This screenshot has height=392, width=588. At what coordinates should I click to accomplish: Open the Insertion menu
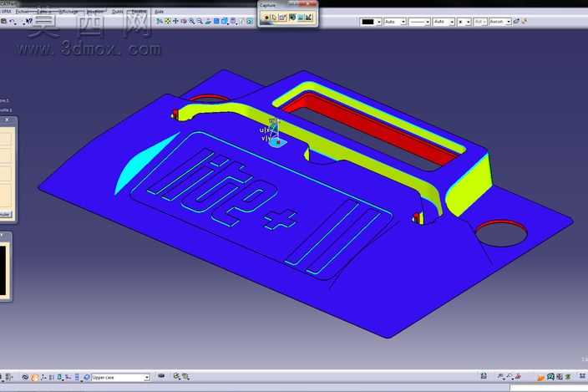pos(95,12)
